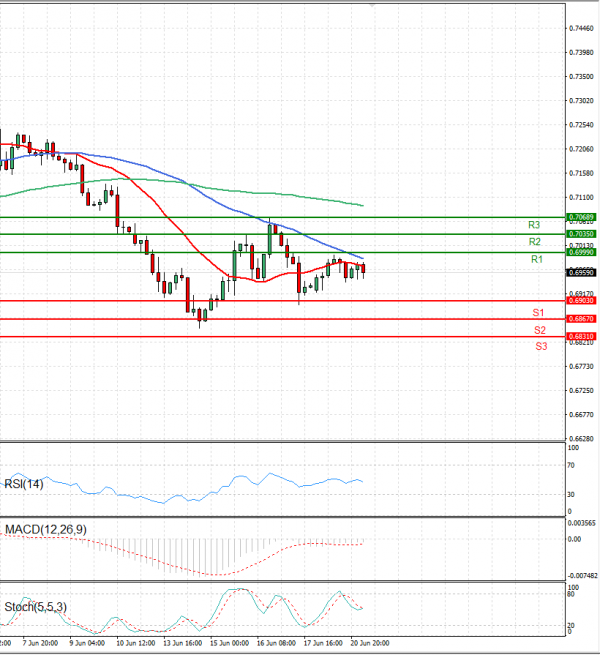Click the 20 Jun 20:00 time label
The image size is (600, 655).
[x=370, y=643]
